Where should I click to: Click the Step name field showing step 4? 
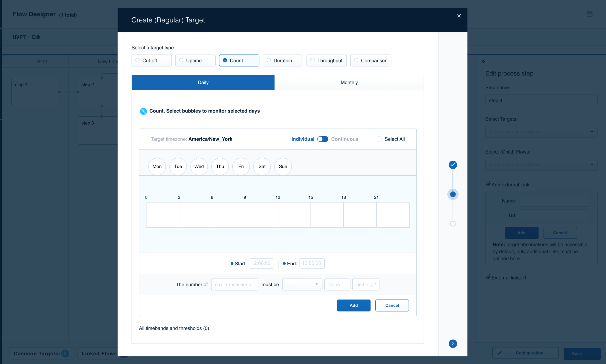[x=541, y=100]
